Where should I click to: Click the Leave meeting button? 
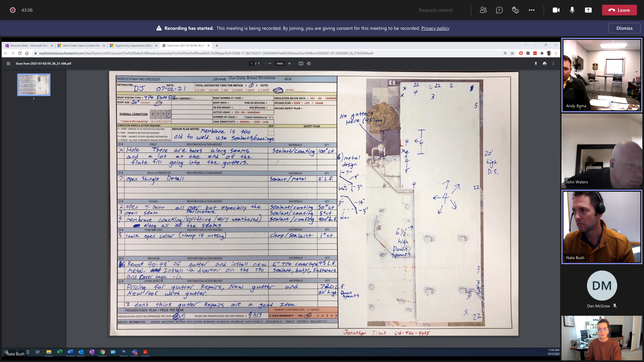pyautogui.click(x=619, y=10)
